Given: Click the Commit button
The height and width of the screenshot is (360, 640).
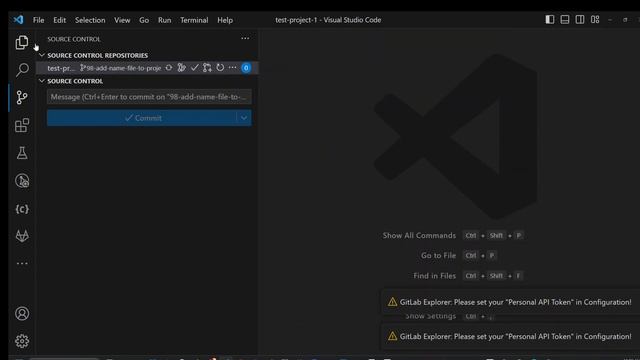Looking at the screenshot, I should 142,118.
